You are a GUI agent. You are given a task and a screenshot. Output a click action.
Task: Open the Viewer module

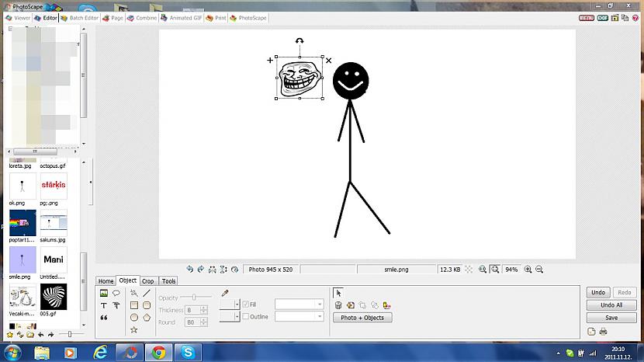tap(18, 18)
